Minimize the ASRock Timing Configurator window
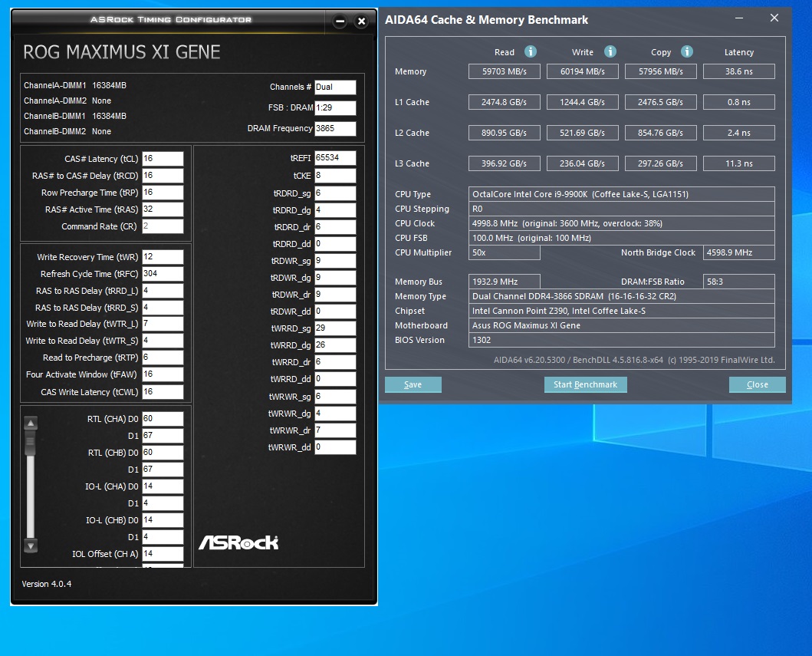The width and height of the screenshot is (812, 656). [x=340, y=21]
